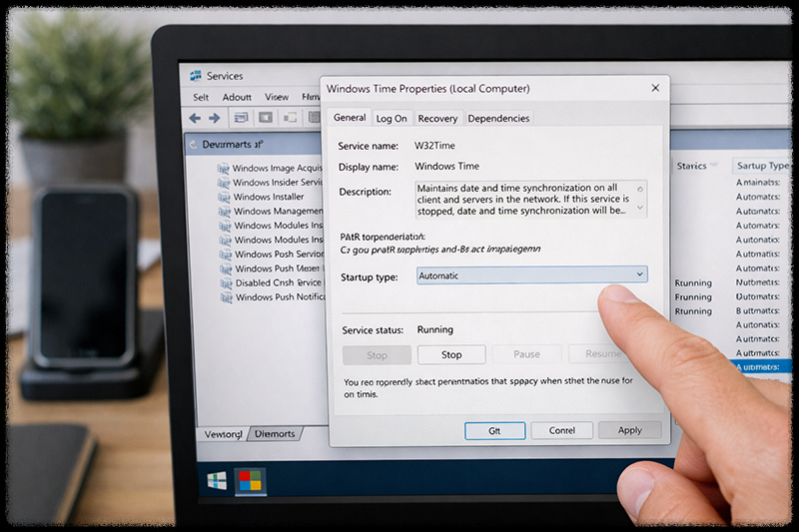The height and width of the screenshot is (532, 799).
Task: Click the W32Time service name value
Action: (434, 146)
